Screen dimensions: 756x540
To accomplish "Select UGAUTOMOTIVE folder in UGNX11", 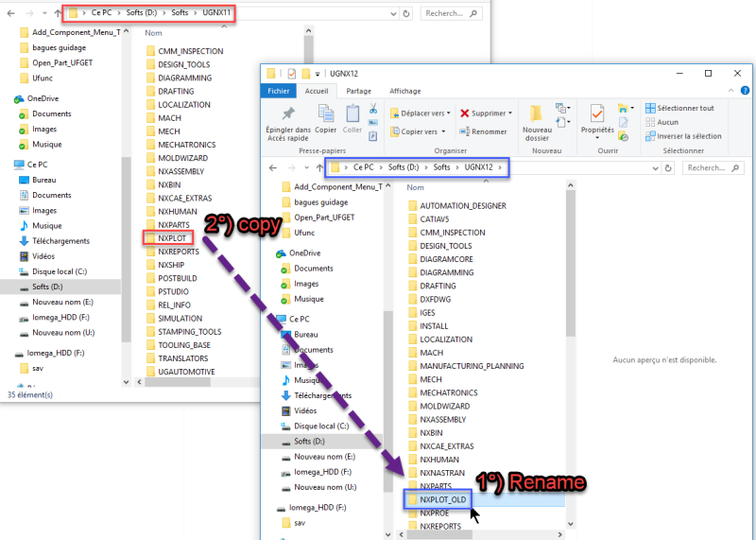I will tap(180, 372).
